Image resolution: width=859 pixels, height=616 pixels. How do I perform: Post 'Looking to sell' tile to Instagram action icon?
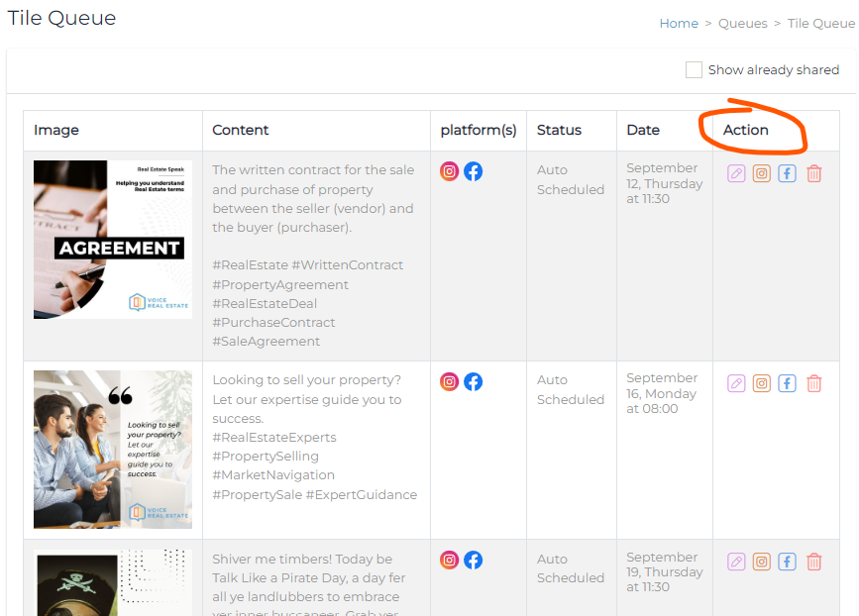click(762, 383)
